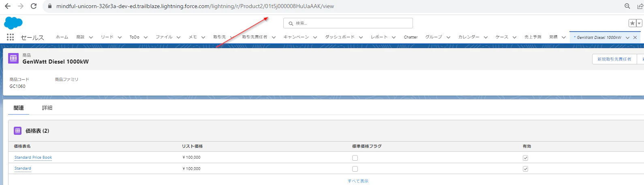Viewport: 644px width, 185px height.
Task: Go to the ホーム tab
Action: (x=62, y=37)
